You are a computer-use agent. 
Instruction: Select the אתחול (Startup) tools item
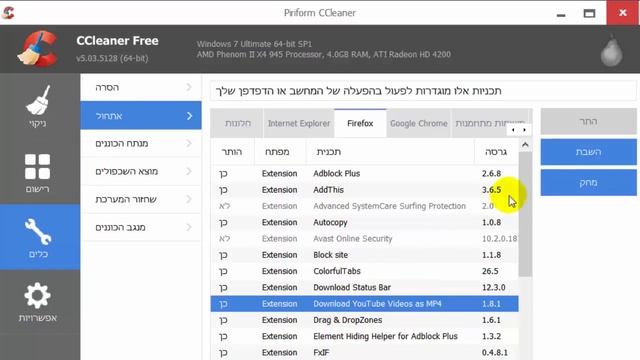(141, 116)
